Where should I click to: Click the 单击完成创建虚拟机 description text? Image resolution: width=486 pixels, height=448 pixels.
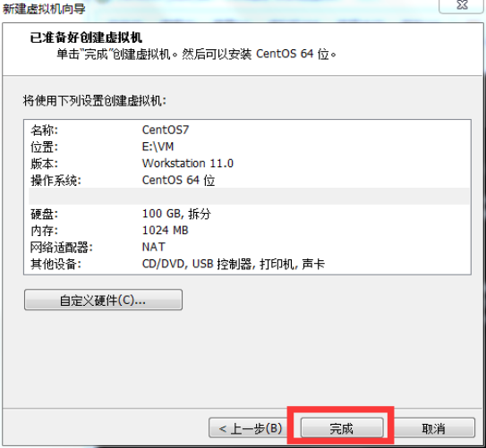pyautogui.click(x=197, y=55)
